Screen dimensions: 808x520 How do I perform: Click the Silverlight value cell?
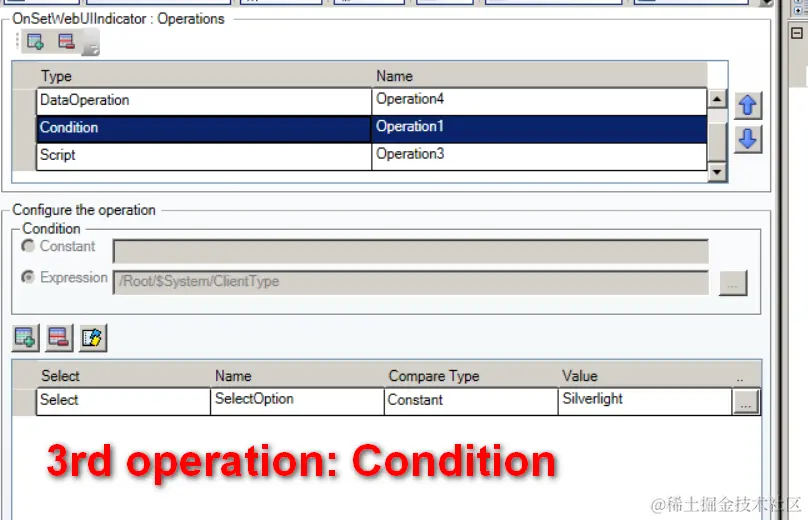(645, 401)
